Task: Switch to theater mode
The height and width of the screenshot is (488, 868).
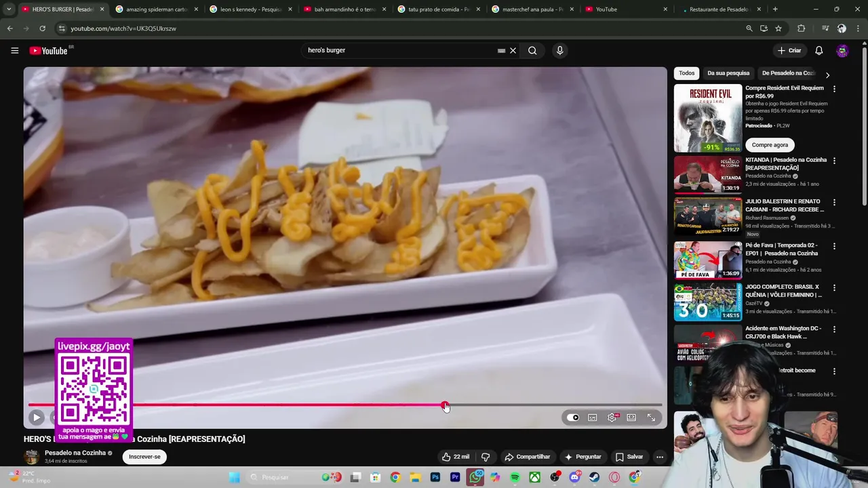Action: (x=631, y=418)
